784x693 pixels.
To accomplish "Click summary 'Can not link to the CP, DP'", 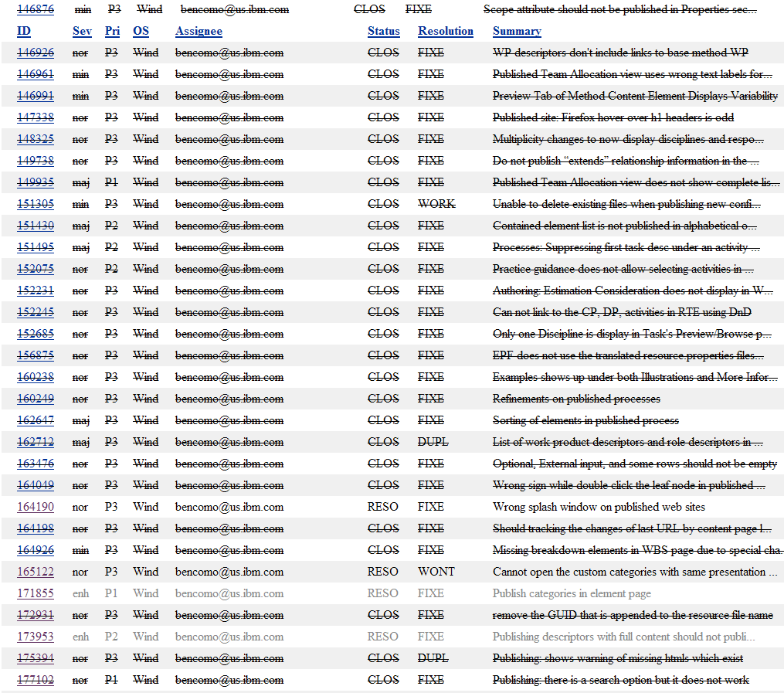I will pyautogui.click(x=622, y=312).
